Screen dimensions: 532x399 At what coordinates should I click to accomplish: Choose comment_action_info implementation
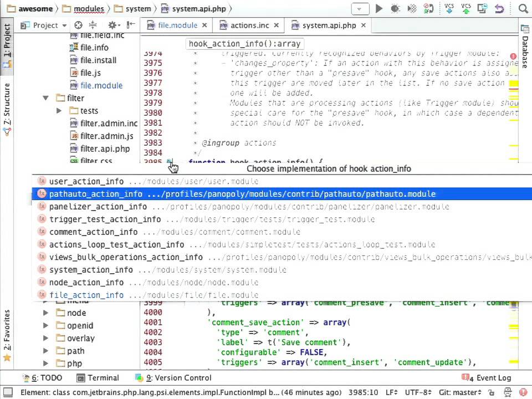click(282, 232)
